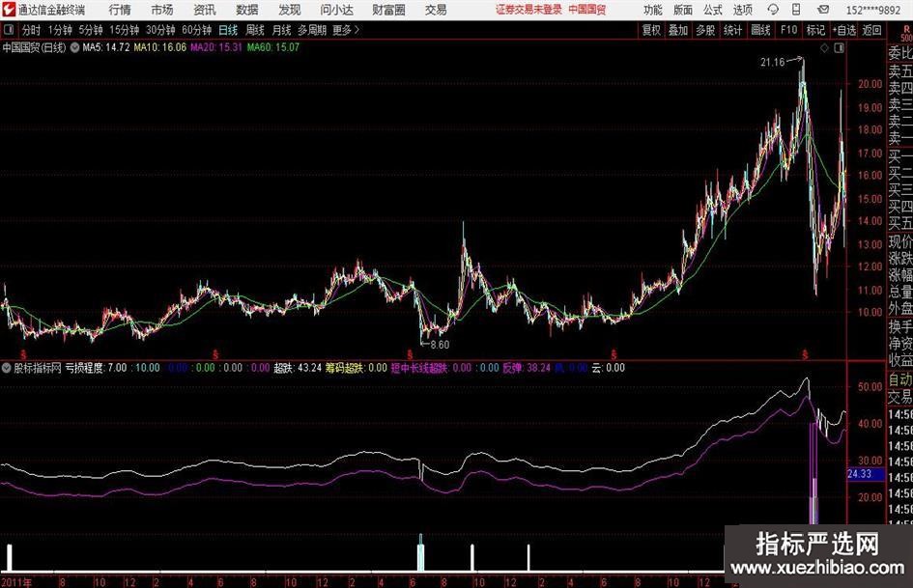Click the 亏损程度: 7.00 indicator value

tap(96, 368)
